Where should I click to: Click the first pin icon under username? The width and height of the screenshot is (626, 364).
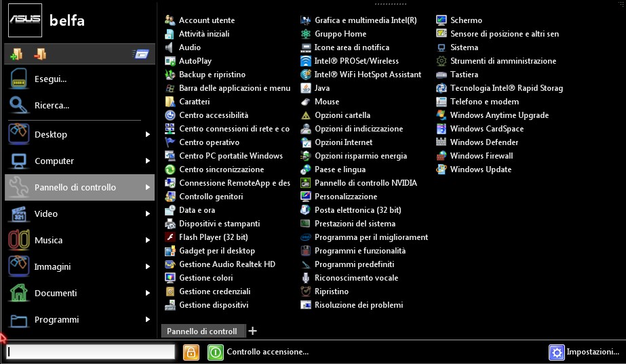[16, 54]
